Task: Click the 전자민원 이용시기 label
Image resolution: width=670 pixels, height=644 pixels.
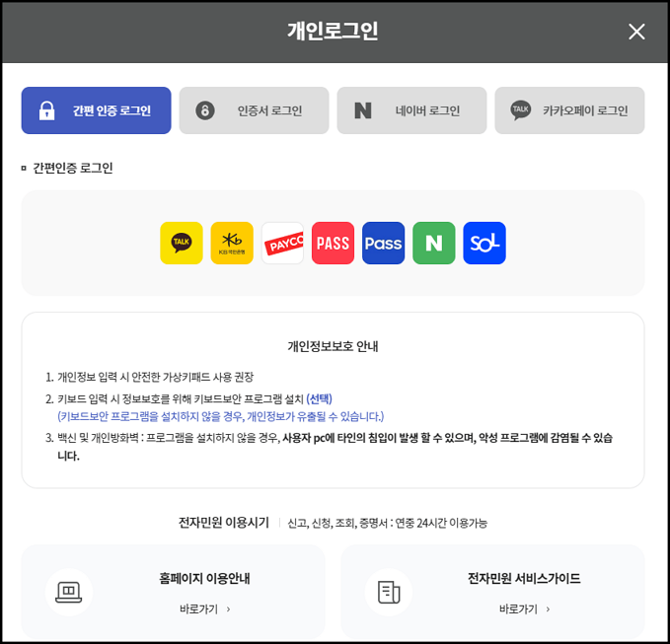Action: pos(224,523)
